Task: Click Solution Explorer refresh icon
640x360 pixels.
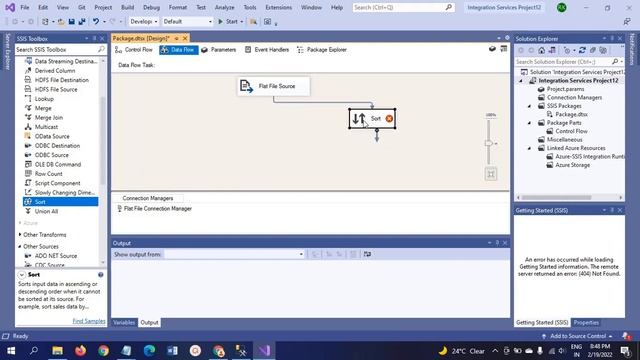Action: 582,50
